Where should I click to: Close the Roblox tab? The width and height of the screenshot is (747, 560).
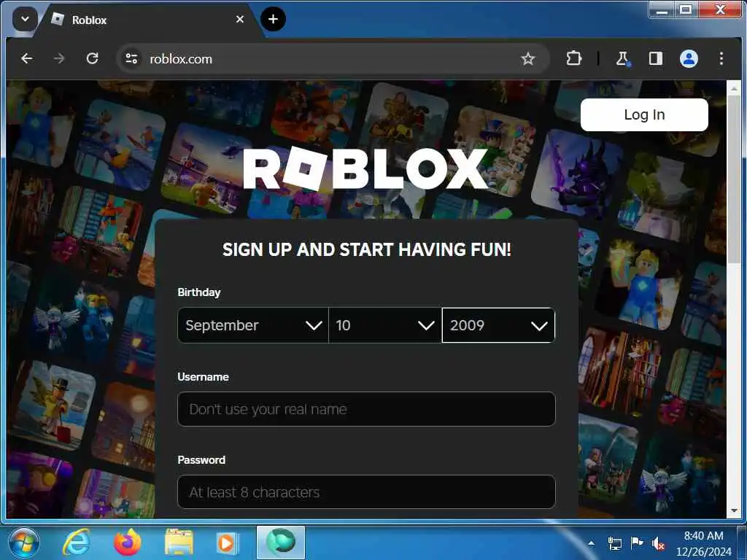(x=240, y=19)
